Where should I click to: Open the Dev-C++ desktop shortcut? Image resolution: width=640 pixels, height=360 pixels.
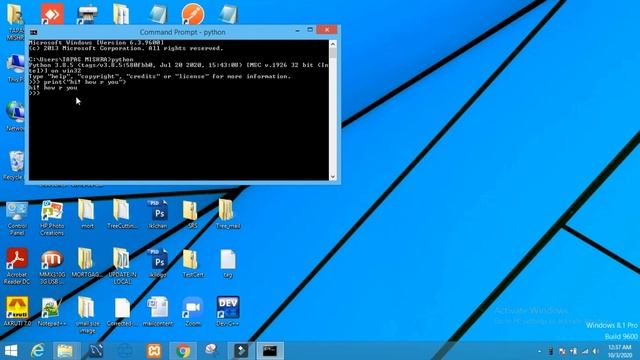(x=228, y=311)
